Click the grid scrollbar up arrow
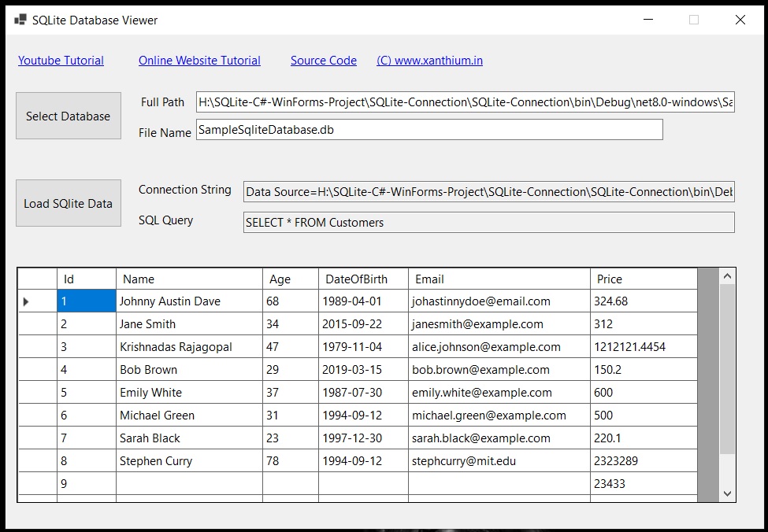 (x=727, y=276)
